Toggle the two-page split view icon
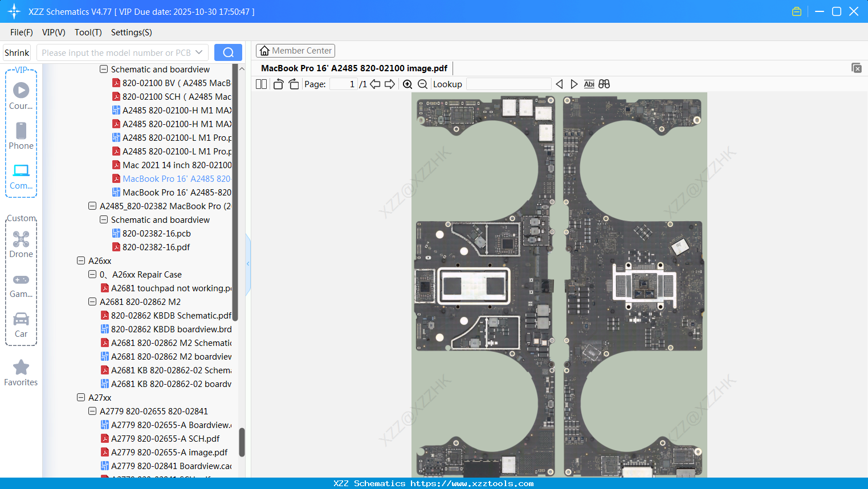This screenshot has height=489, width=868. click(261, 84)
